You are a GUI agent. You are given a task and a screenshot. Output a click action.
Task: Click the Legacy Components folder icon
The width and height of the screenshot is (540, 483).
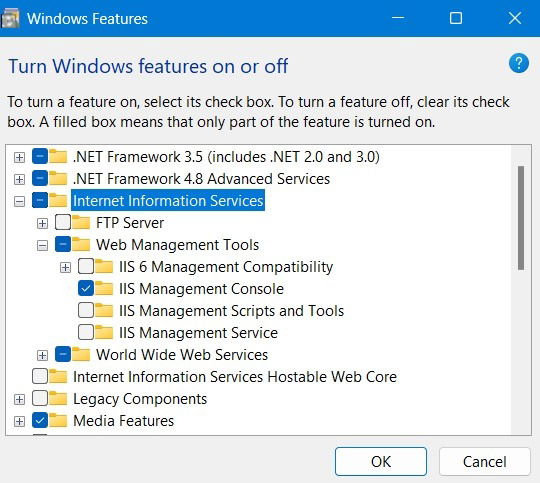click(58, 399)
